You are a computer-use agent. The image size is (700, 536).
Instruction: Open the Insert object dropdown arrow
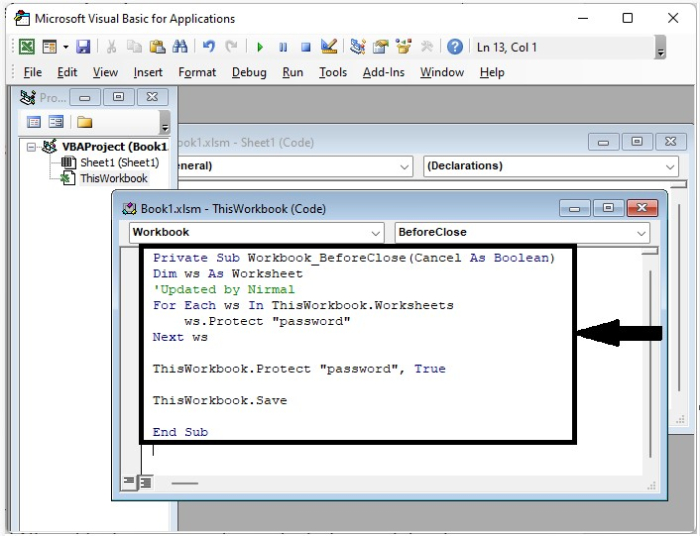pos(66,46)
